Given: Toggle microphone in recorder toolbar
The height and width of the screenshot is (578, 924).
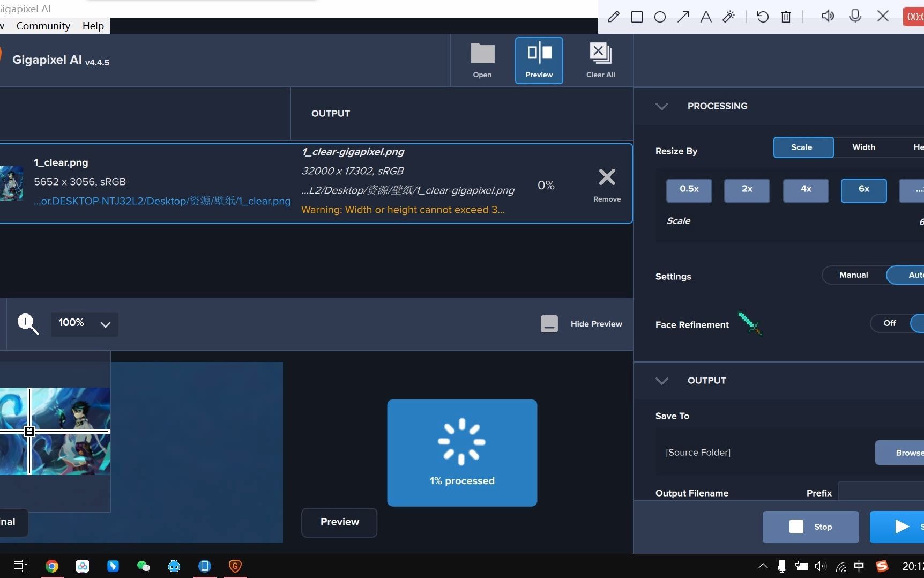Looking at the screenshot, I should coord(855,16).
